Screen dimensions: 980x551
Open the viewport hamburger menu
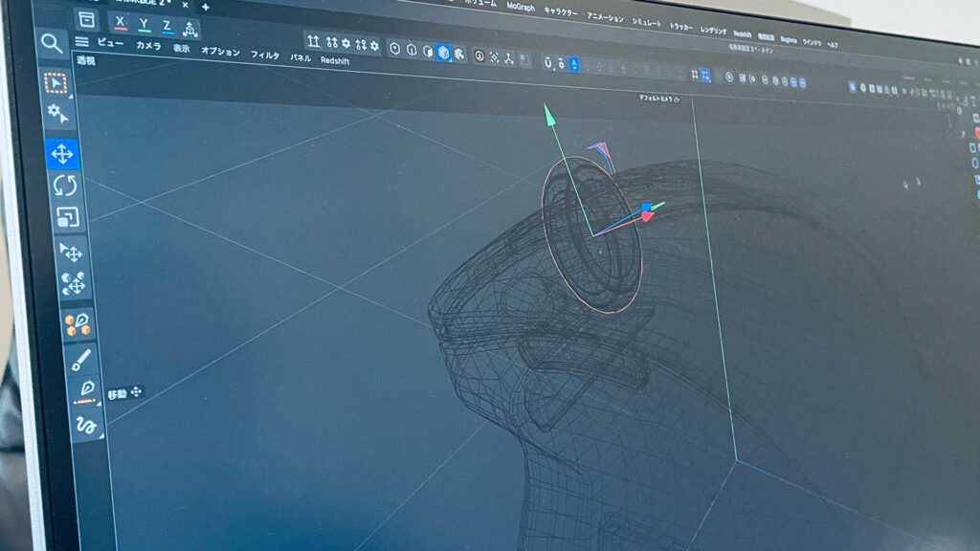click(x=82, y=42)
